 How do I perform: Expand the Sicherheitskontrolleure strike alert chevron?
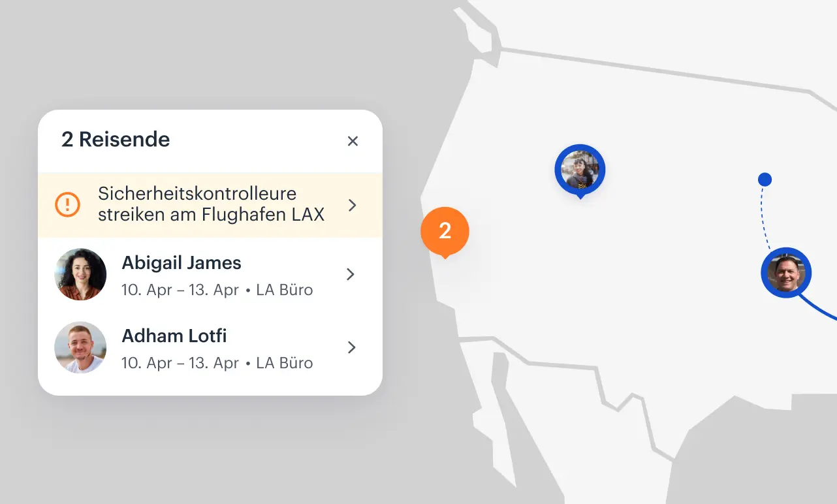[353, 205]
